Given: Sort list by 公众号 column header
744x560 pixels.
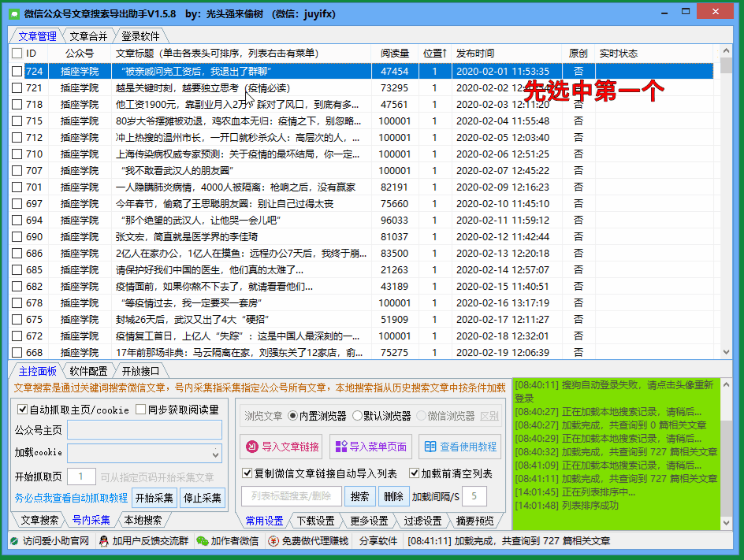Looking at the screenshot, I should click(x=80, y=53).
